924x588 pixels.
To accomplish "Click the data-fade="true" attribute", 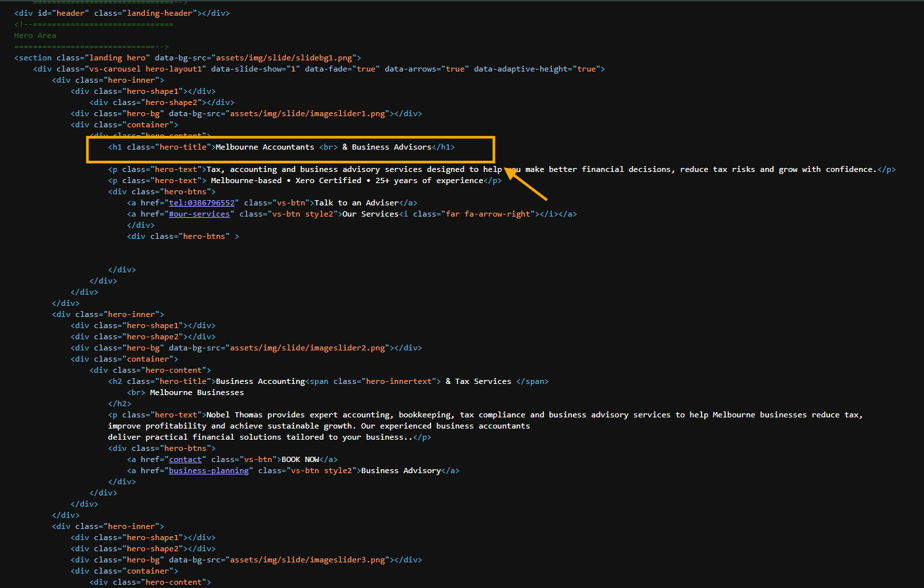I will pyautogui.click(x=343, y=69).
